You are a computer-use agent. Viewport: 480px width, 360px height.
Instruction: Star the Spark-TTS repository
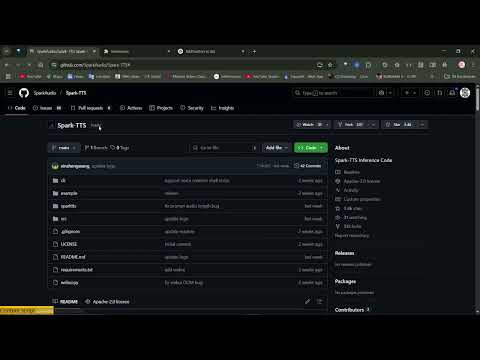click(399, 124)
